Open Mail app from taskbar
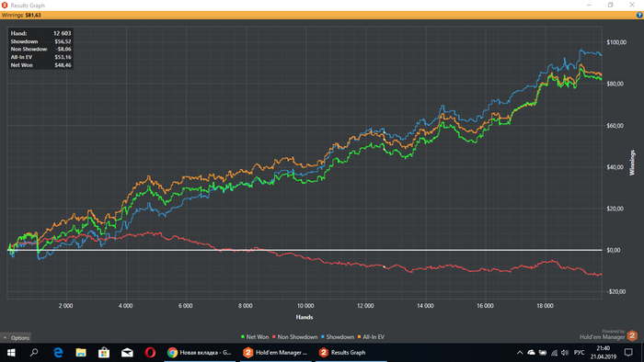 tap(127, 353)
